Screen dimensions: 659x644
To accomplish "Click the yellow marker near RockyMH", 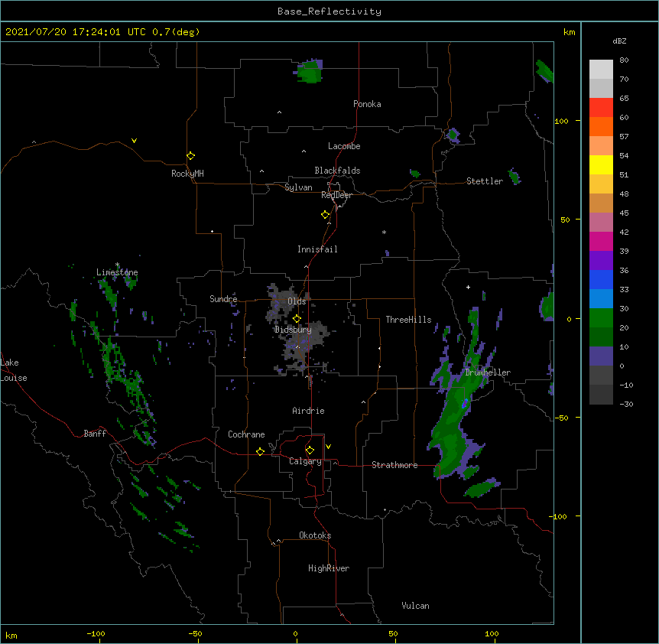I will point(191,156).
